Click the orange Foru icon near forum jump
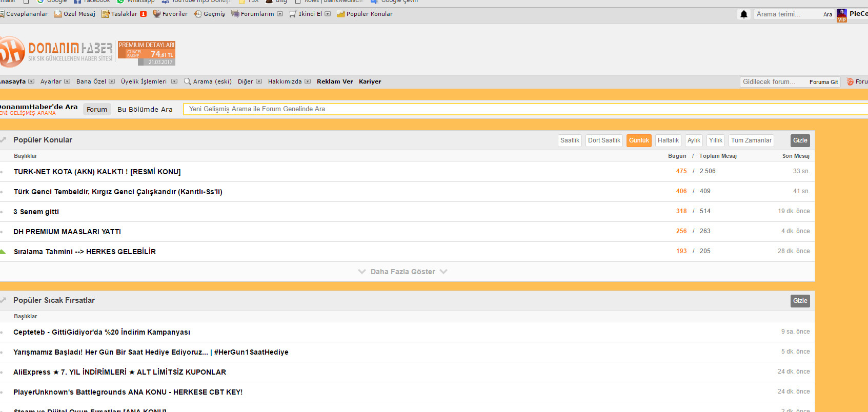 click(850, 81)
